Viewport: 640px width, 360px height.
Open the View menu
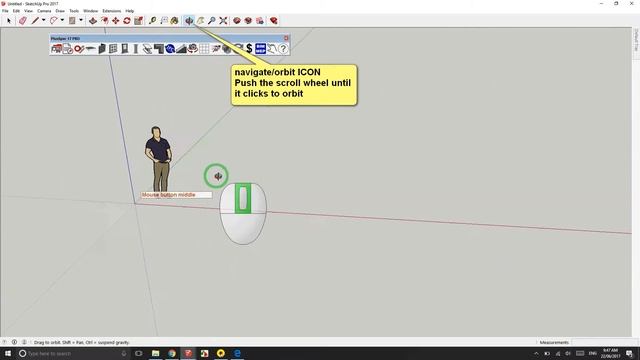28,11
